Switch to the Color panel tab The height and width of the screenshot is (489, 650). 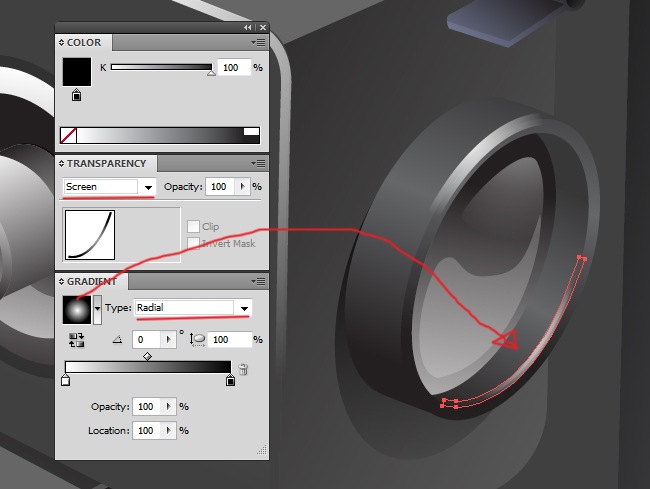pyautogui.click(x=84, y=42)
